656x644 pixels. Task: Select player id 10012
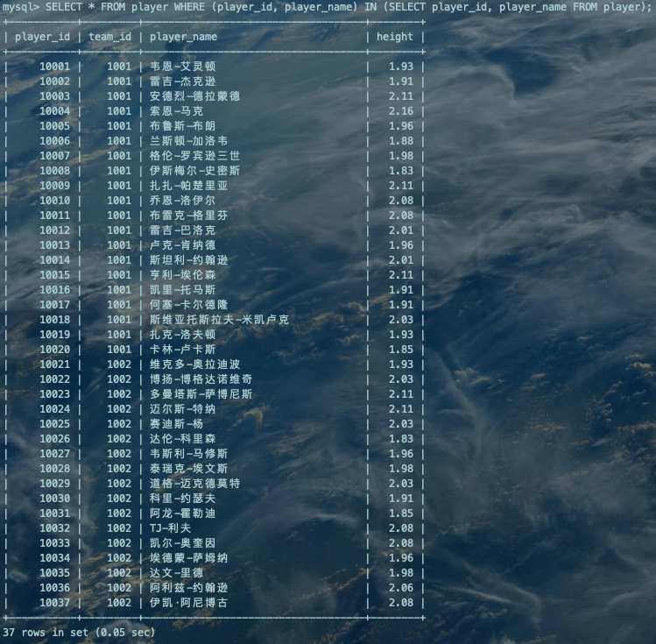55,230
